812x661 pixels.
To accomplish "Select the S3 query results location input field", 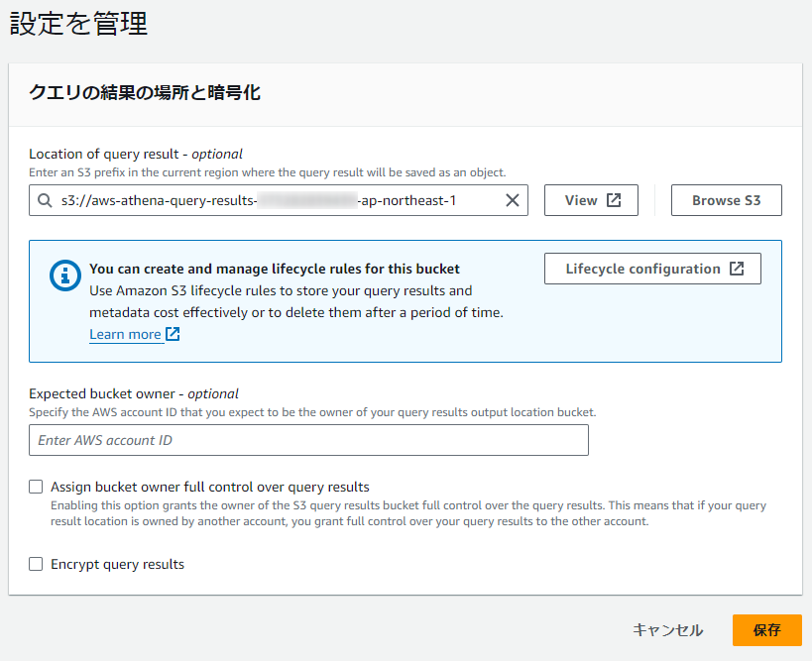I will point(278,200).
